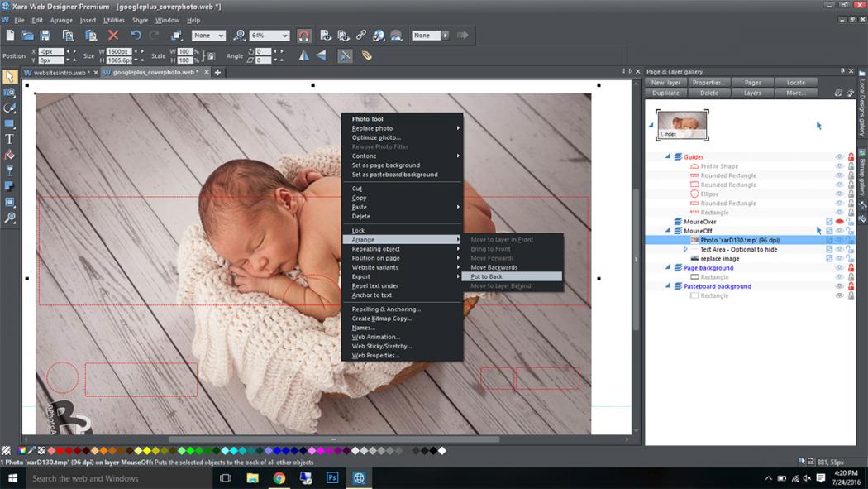Choose Put to Back

(x=512, y=276)
